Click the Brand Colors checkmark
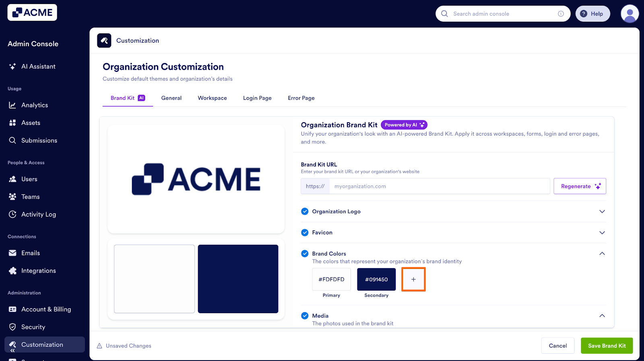Screen dimensions: 644x361 coord(305,254)
